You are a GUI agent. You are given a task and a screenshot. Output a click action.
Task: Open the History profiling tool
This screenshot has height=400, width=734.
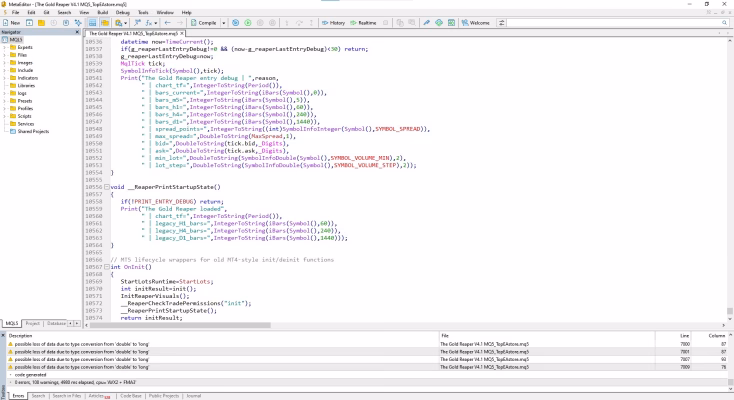click(x=333, y=22)
